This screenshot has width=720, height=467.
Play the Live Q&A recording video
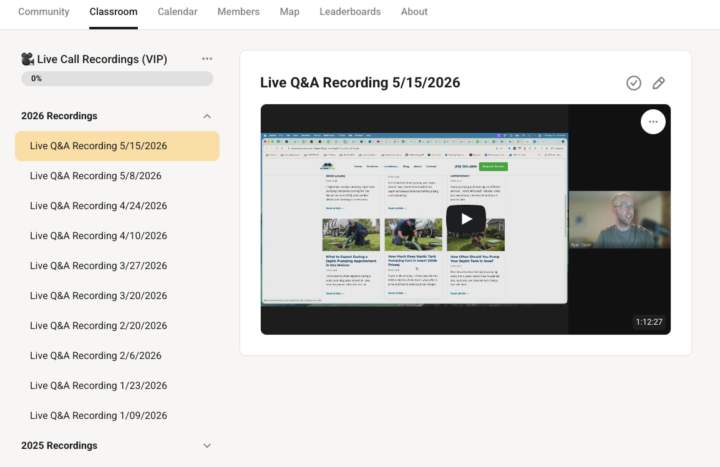click(x=466, y=219)
